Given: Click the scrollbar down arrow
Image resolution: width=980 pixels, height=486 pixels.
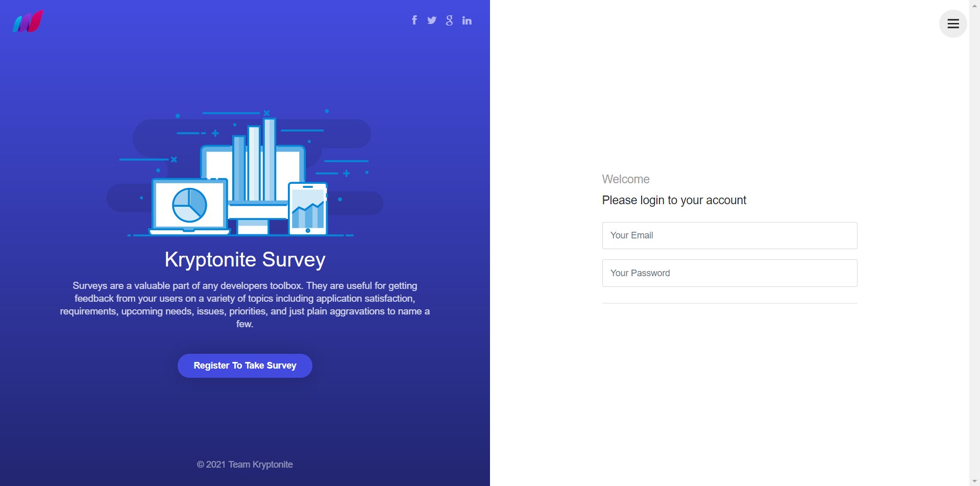Looking at the screenshot, I should tap(974, 481).
